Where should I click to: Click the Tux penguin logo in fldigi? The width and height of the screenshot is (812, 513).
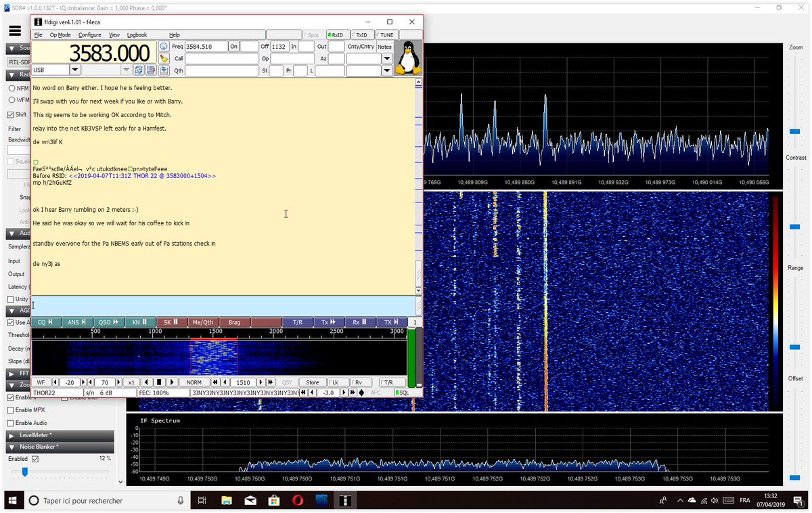tap(407, 58)
